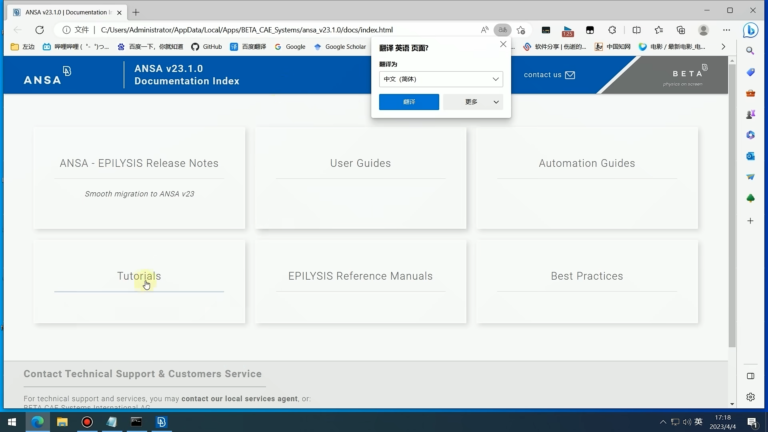Open the browser profile avatar
Screen dimensions: 768x432
click(703, 30)
